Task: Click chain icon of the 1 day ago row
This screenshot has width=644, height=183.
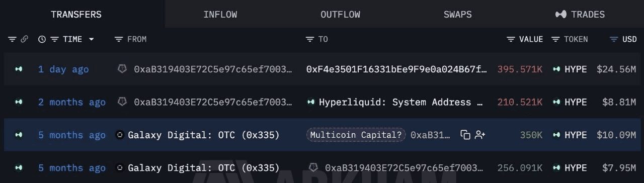Action: click(19, 69)
